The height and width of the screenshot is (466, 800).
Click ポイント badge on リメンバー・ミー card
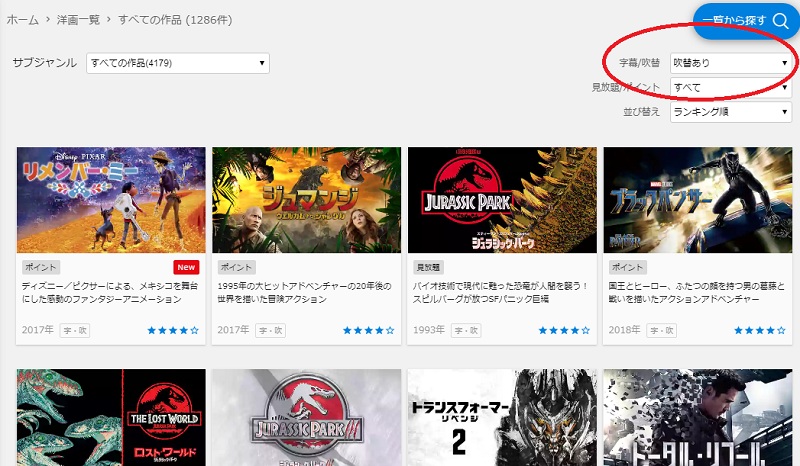[x=41, y=267]
